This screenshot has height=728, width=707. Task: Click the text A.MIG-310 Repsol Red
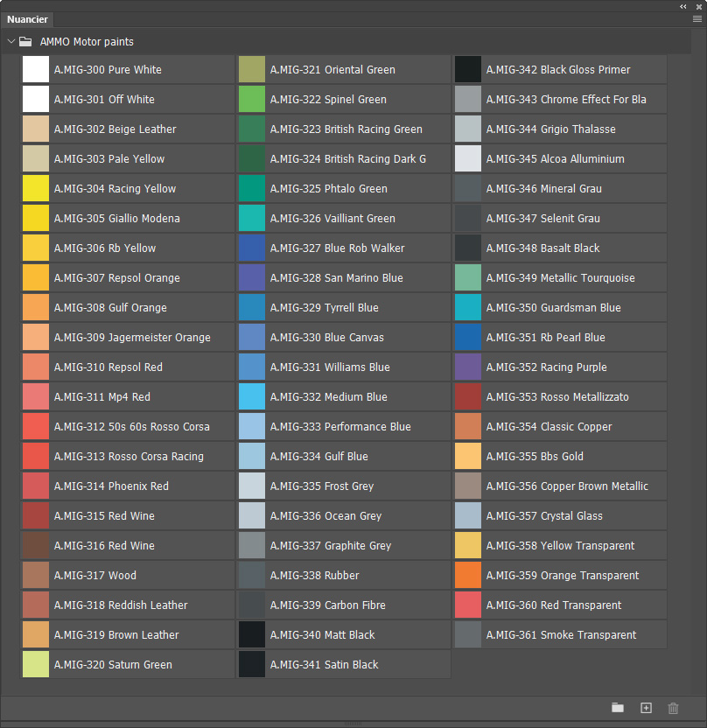(108, 367)
